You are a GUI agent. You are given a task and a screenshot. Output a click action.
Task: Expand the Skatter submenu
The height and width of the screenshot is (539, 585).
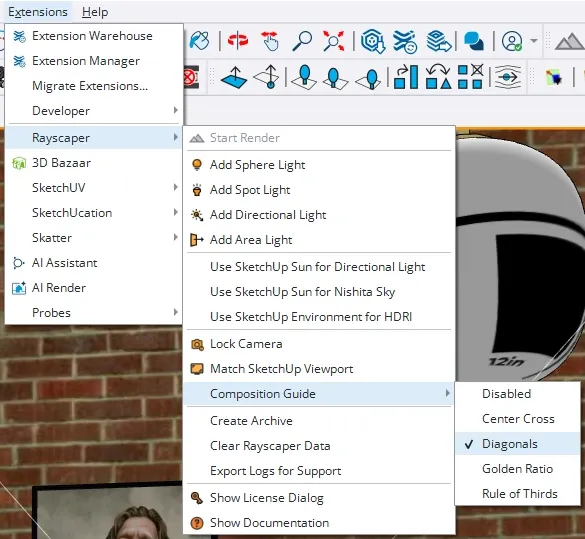[94, 238]
